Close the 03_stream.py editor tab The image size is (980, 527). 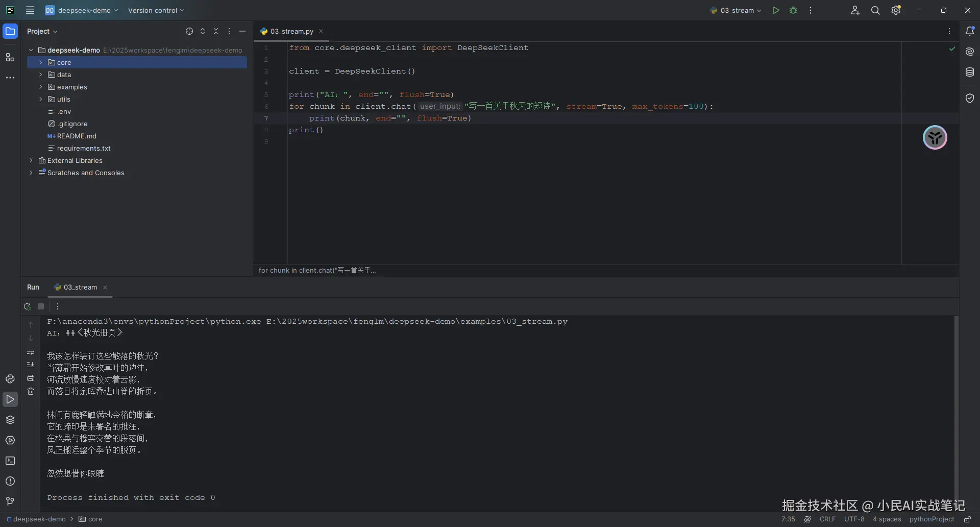point(321,31)
